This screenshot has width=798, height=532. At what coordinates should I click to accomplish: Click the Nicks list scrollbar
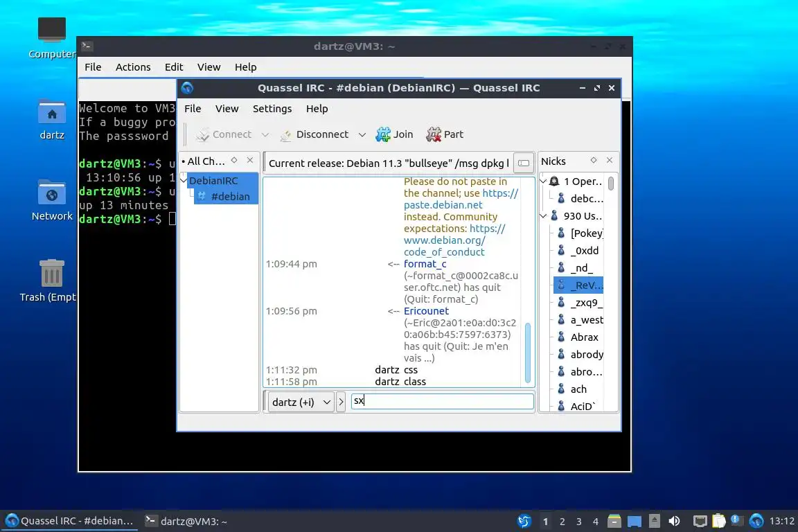pos(611,184)
